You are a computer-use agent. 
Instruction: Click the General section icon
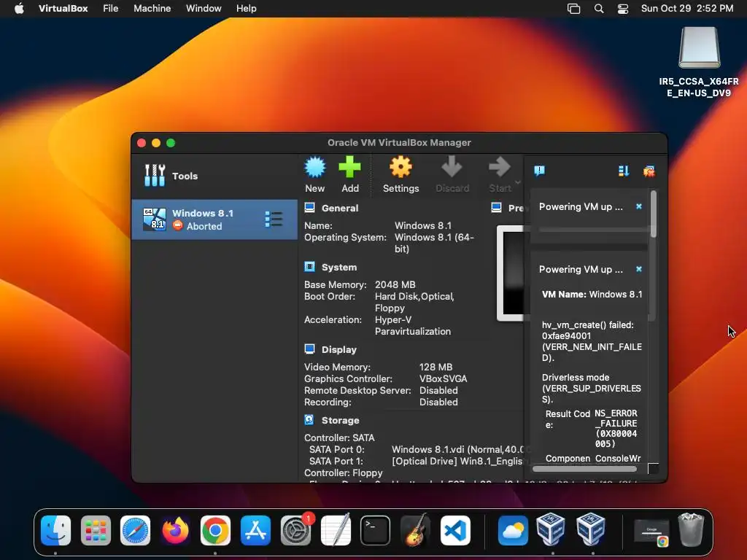pos(309,208)
